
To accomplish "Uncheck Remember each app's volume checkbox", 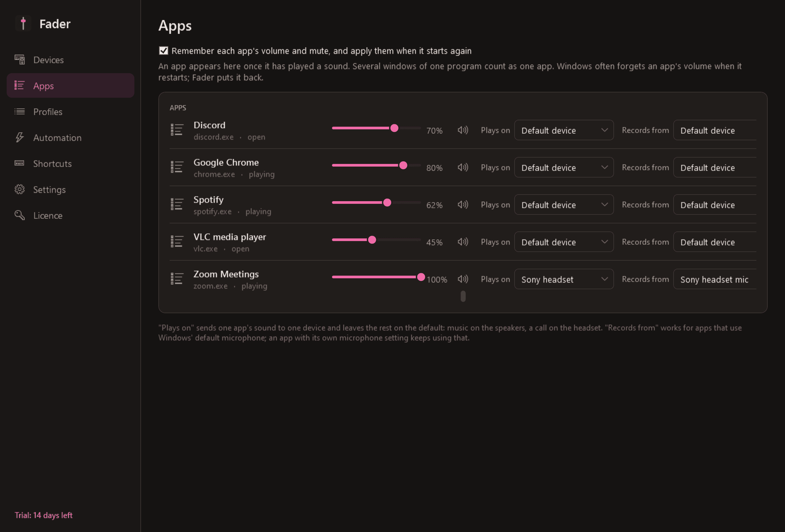I will [x=163, y=51].
